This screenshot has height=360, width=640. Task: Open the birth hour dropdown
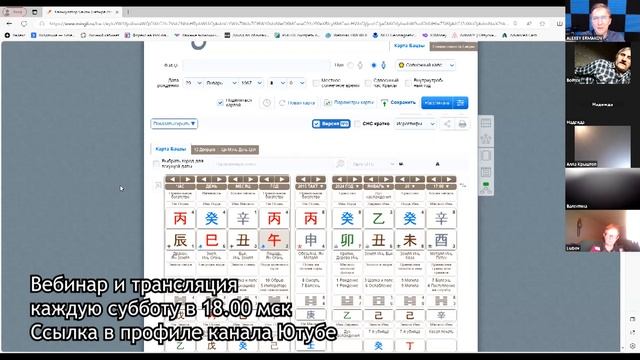[x=277, y=83]
